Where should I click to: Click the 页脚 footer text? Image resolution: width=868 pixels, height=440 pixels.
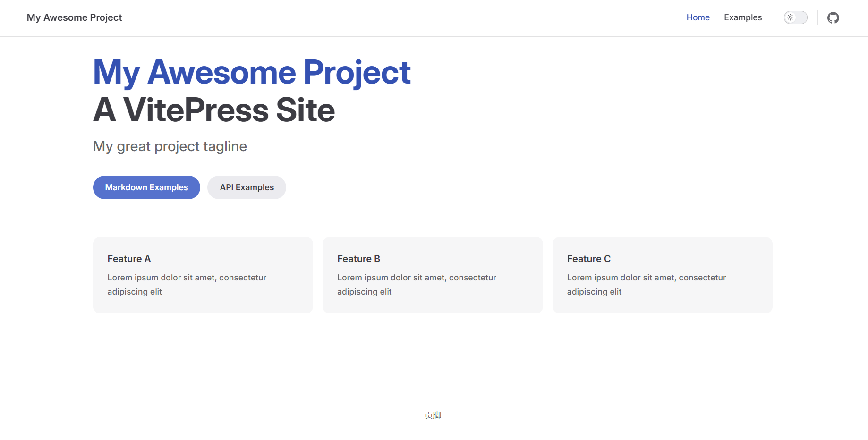(x=433, y=415)
